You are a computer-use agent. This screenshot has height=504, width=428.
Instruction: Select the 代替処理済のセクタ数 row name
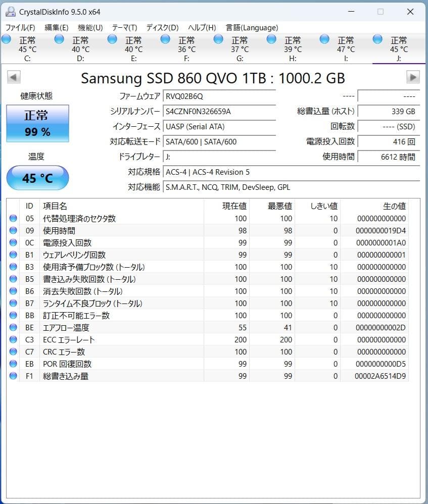(79, 219)
